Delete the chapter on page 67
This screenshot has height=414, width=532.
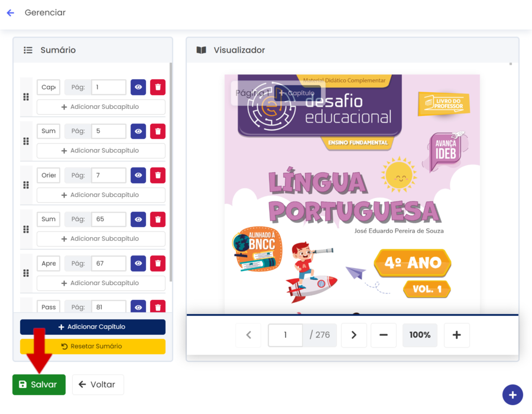158,263
